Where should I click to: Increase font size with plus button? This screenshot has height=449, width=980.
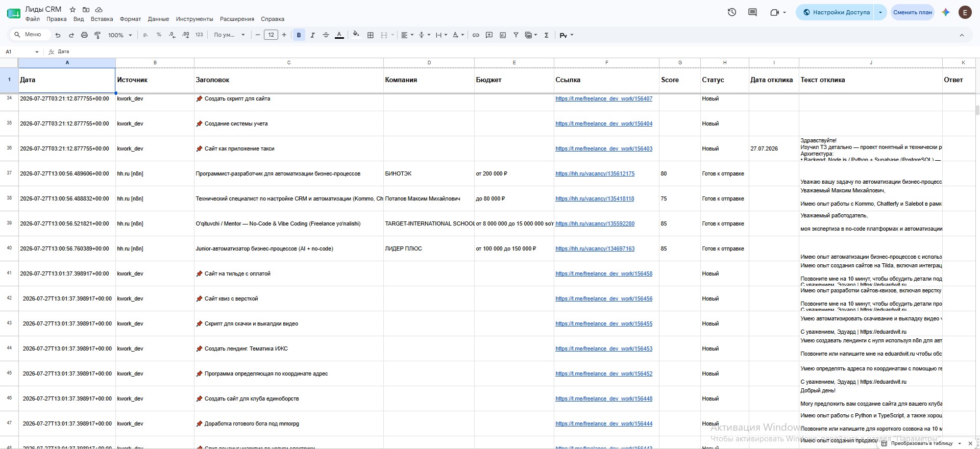point(284,35)
